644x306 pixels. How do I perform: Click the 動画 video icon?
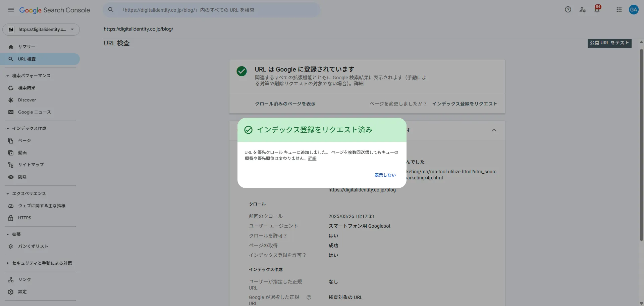click(x=11, y=153)
